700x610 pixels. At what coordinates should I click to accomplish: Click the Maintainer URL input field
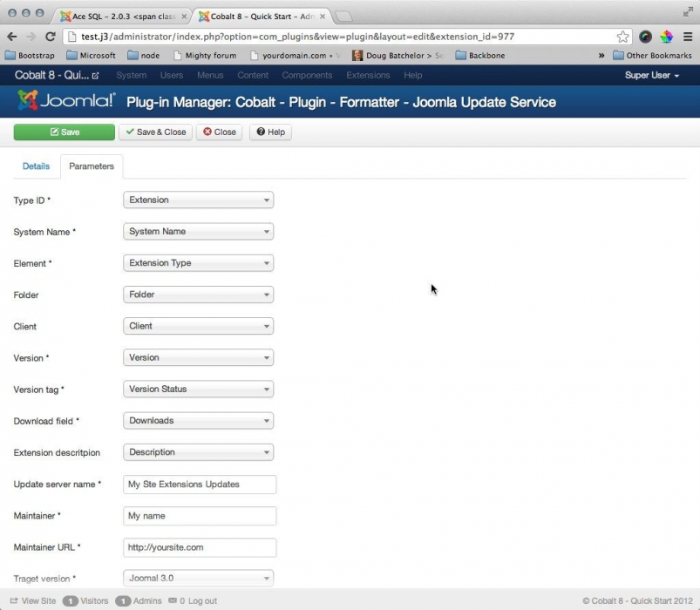tap(200, 547)
